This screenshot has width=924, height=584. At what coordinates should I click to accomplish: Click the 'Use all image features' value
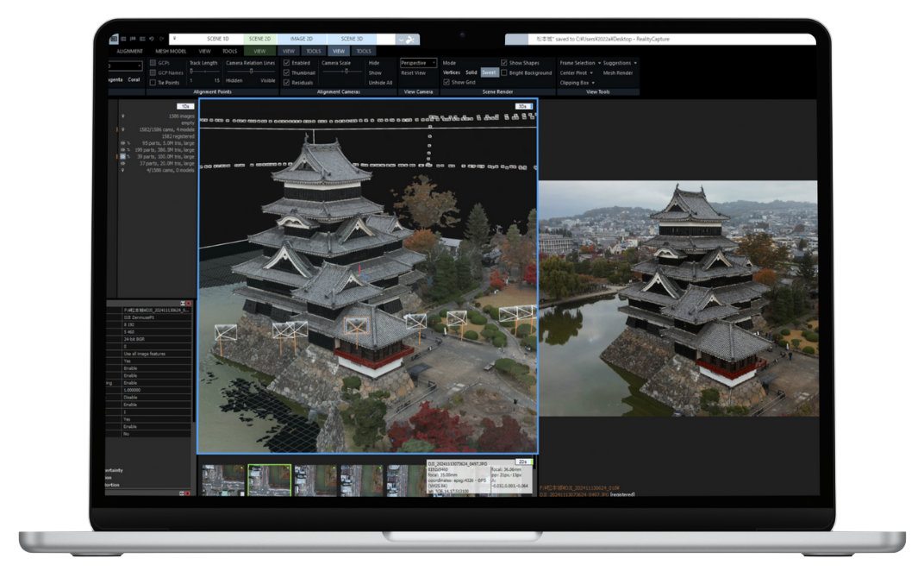pos(145,354)
